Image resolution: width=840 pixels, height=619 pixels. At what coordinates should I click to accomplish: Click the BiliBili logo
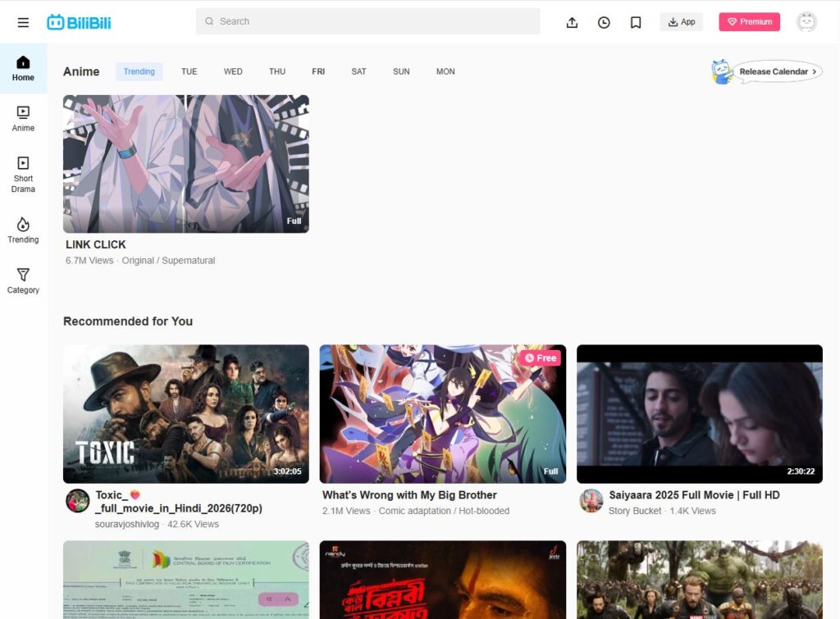point(79,22)
